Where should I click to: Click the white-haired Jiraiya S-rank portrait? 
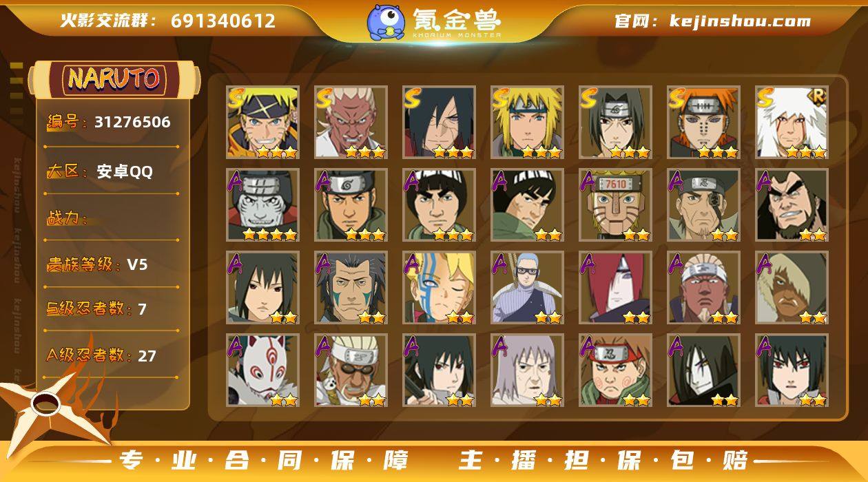tap(792, 122)
